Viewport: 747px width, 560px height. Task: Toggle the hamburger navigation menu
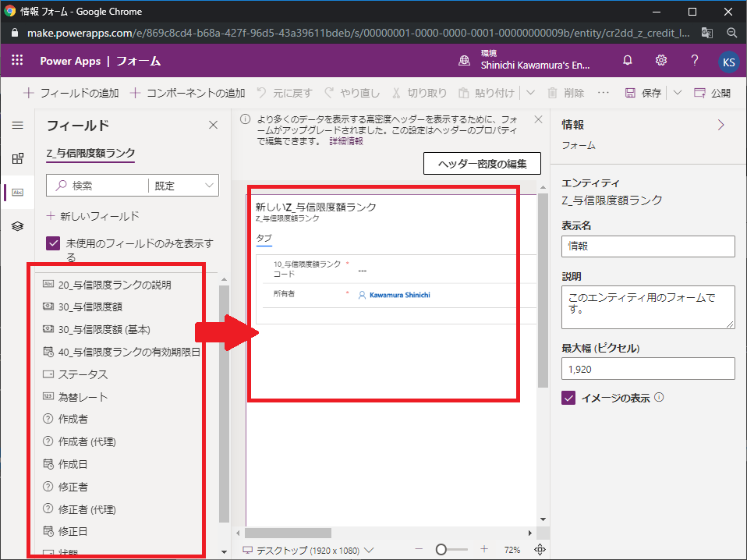click(18, 126)
